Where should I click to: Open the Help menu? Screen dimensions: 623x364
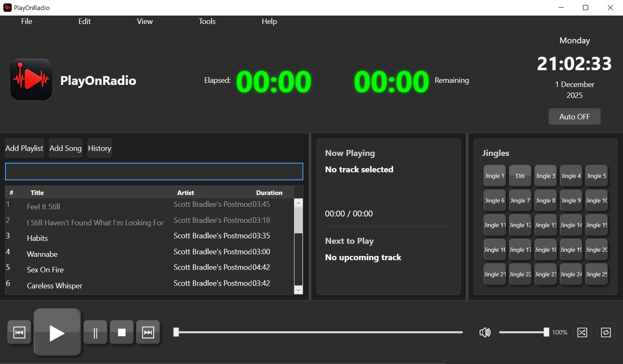[269, 21]
